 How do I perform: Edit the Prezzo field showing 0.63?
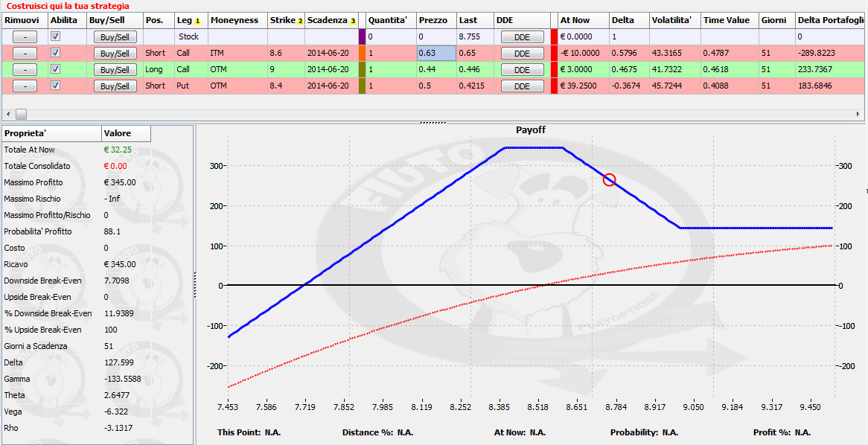pos(437,53)
